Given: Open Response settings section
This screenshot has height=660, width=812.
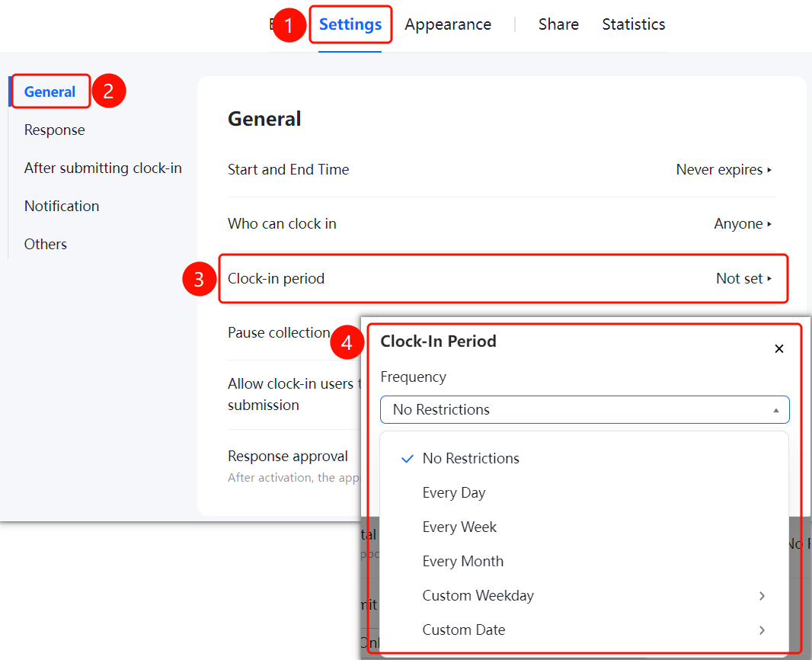Looking at the screenshot, I should click(x=54, y=130).
